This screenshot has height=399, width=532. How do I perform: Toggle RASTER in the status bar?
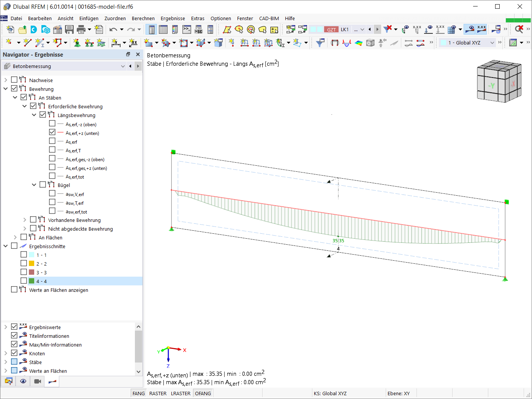pos(158,393)
